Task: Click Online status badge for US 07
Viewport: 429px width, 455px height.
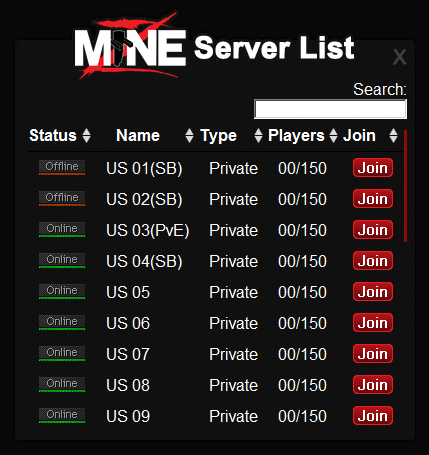Action: pyautogui.click(x=62, y=353)
